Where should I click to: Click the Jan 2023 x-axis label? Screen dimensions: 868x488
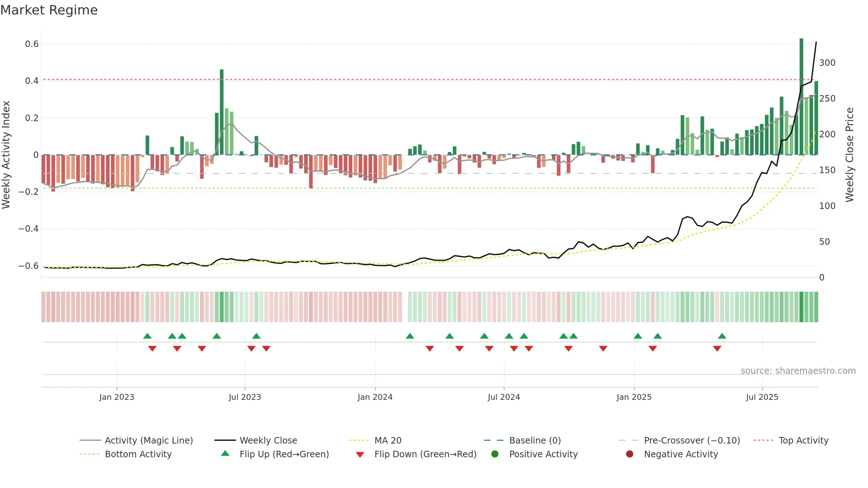(116, 397)
